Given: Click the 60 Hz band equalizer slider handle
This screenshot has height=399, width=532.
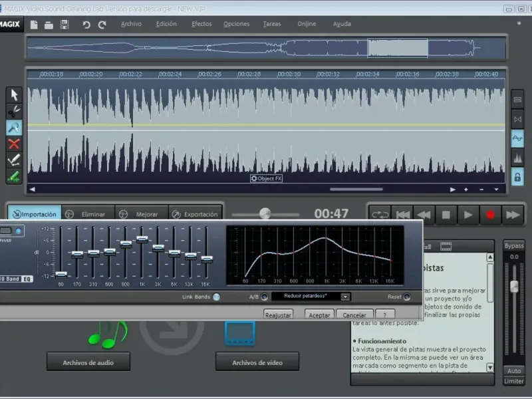Looking at the screenshot, I should click(x=61, y=274).
